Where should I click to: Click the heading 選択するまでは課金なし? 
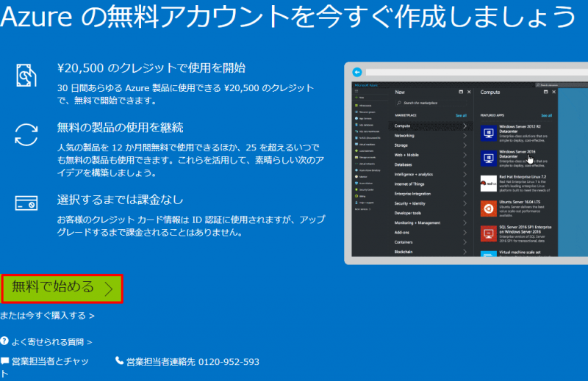pos(120,200)
